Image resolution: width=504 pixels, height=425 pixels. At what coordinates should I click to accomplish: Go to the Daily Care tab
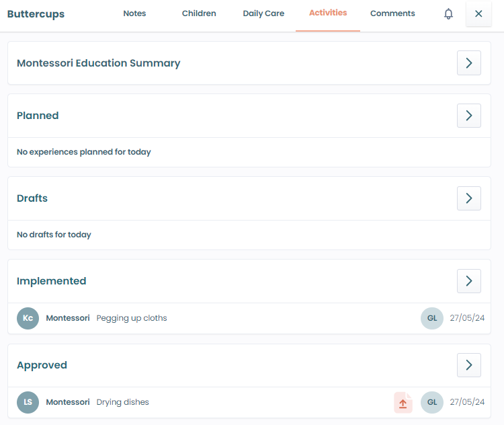[x=263, y=14]
